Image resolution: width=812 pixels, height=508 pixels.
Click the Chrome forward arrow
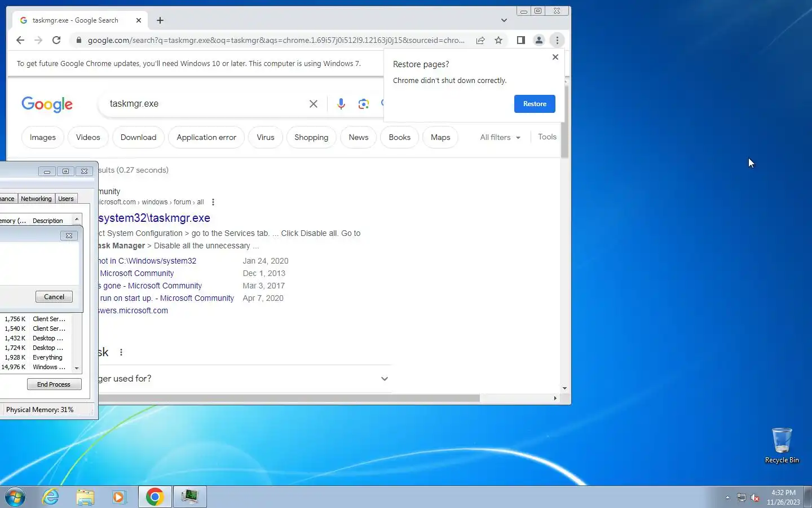[x=38, y=40]
